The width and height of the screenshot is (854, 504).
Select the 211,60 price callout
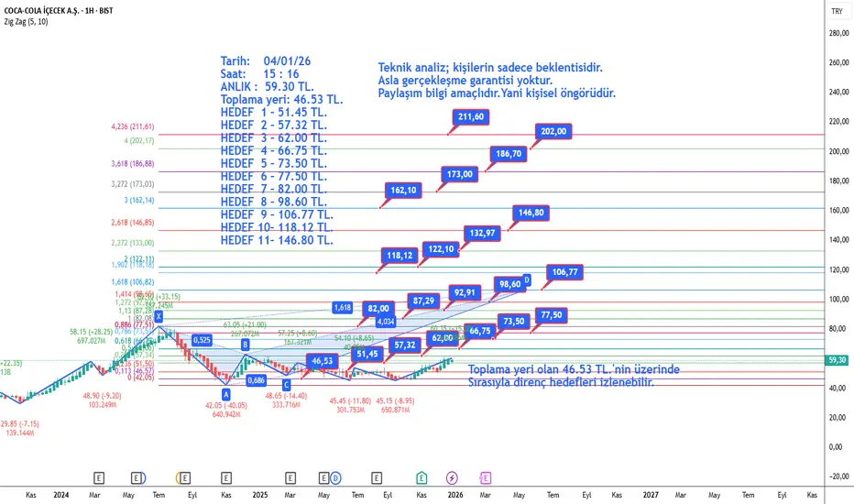point(471,116)
